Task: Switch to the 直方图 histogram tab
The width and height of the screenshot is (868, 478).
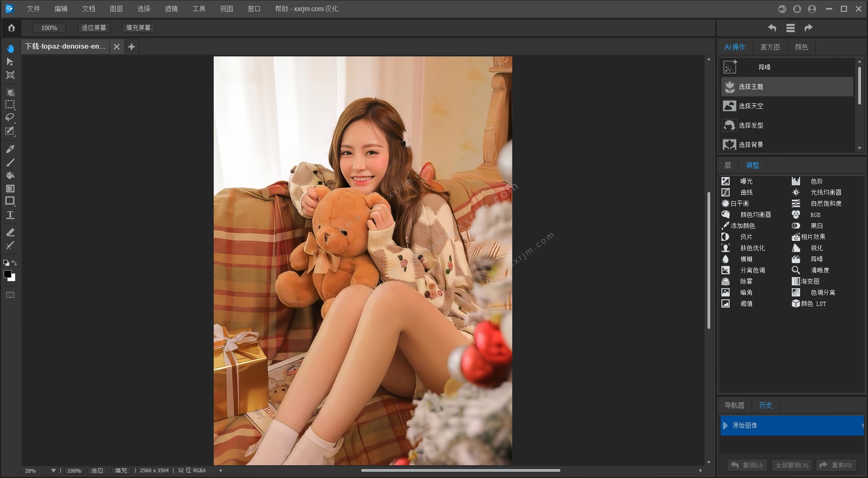Action: pos(770,47)
